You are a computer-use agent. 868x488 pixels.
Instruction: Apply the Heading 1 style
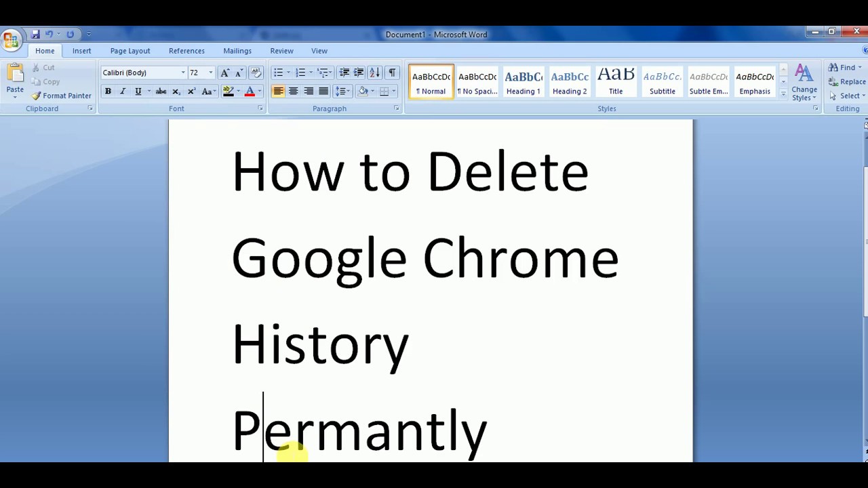pyautogui.click(x=524, y=82)
